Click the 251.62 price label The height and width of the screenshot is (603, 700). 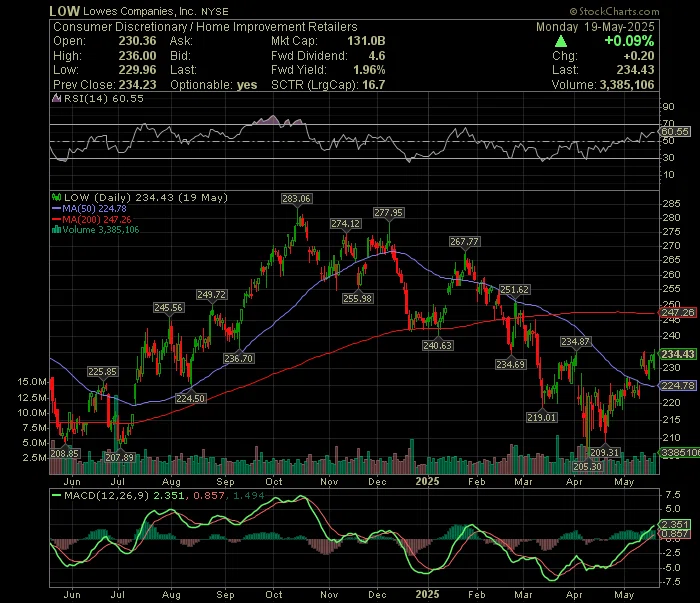[514, 289]
